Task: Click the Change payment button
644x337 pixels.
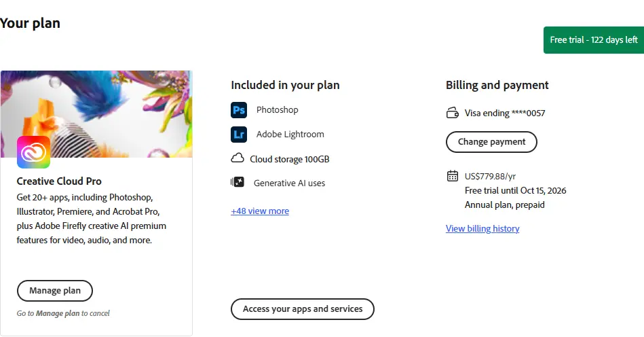Action: click(491, 142)
